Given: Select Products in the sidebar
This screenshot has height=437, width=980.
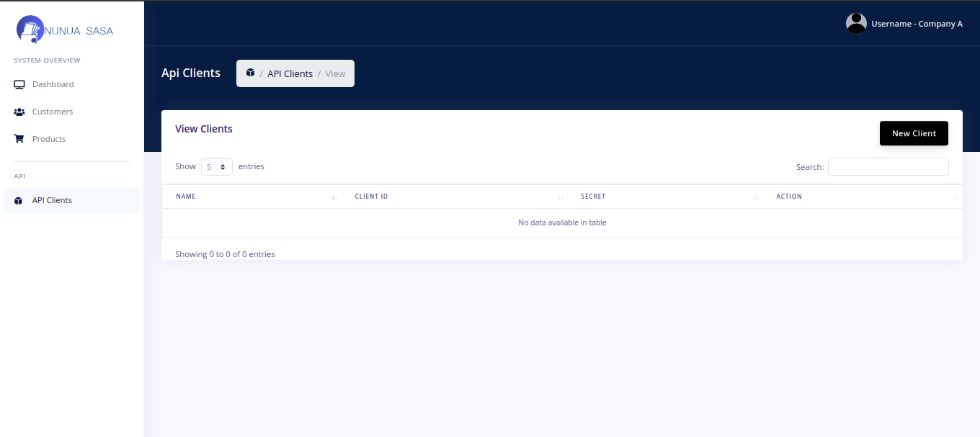Looking at the screenshot, I should (x=49, y=139).
